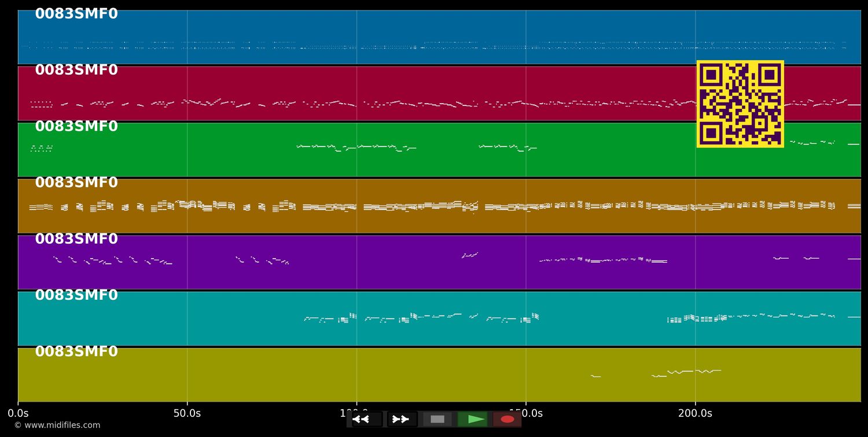Select the orange 0083SMF0 track label

point(76,182)
